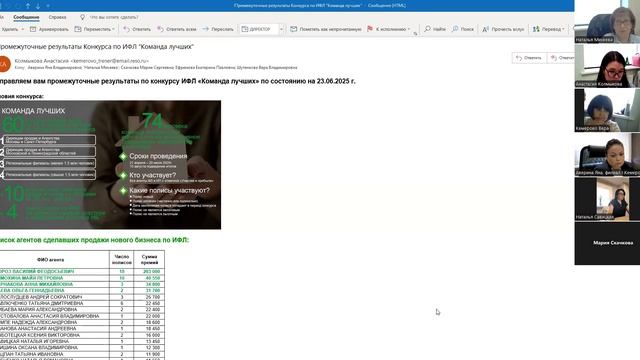Open the Справка ribbon tab
Viewport: 640px width, 360px height.
(x=57, y=17)
